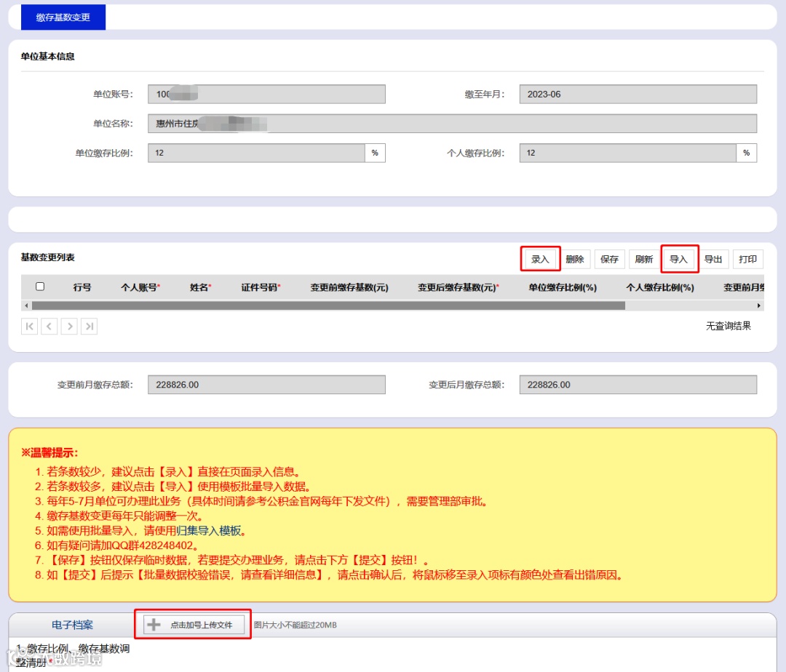Click the 变更前缴存基数(元) column header
Screen dimensions: 786x672
click(349, 287)
